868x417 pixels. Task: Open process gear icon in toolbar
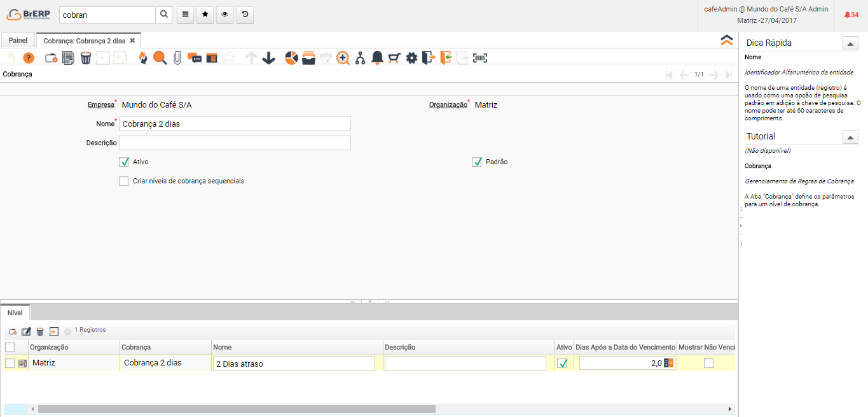(411, 58)
